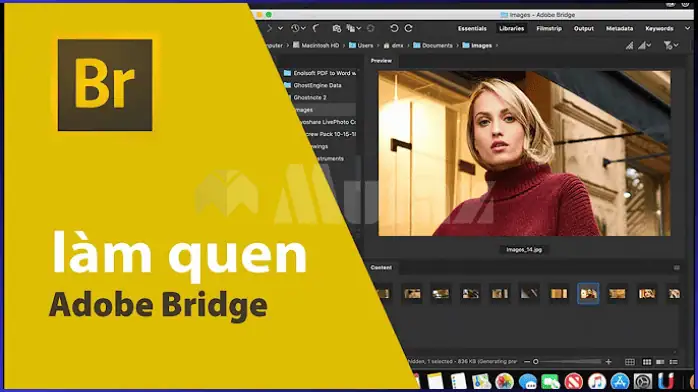Expand the Refine dropdown arrow
698x392 pixels.
358,28
